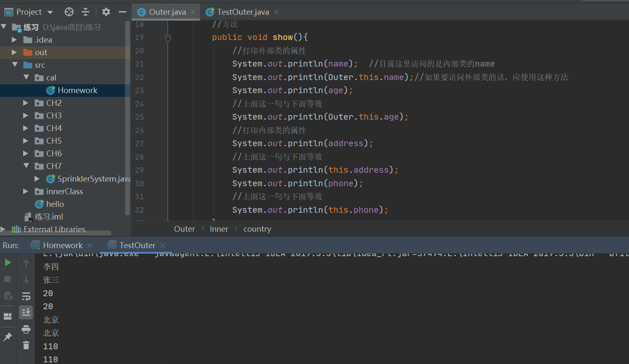Click country in the editor breadcrumb
Screen dimensions: 629x364
257,229
